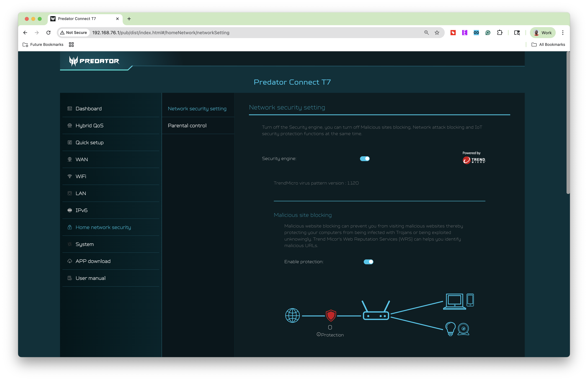Open the WiFi menu item

coord(111,176)
